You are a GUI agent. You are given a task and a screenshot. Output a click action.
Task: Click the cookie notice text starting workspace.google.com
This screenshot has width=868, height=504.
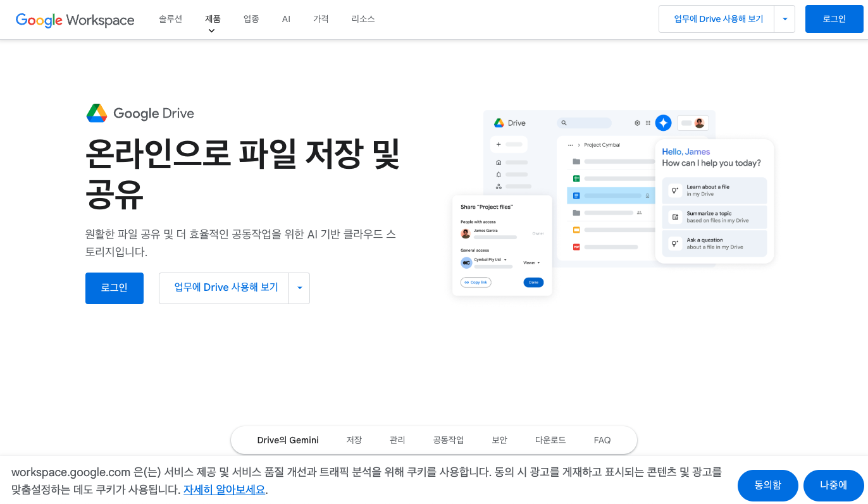pyautogui.click(x=366, y=481)
